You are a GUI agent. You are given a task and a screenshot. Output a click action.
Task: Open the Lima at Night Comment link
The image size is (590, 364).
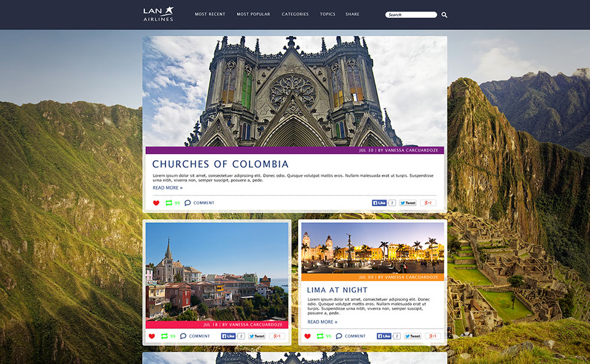(x=355, y=336)
